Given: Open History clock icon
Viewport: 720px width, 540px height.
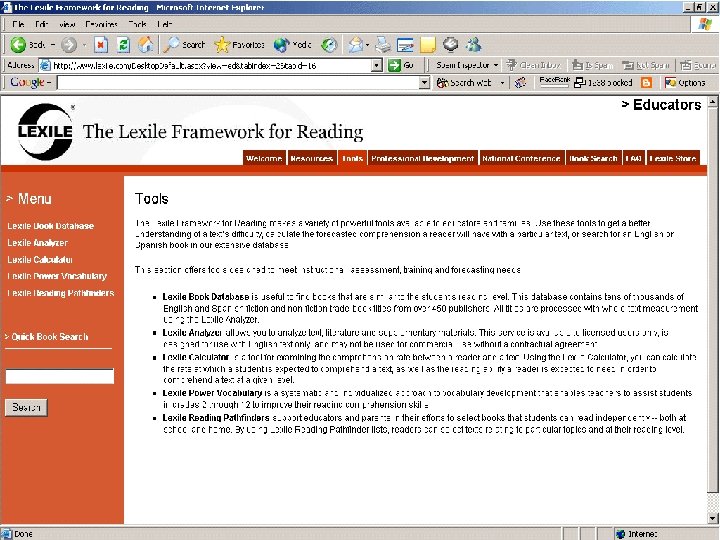Looking at the screenshot, I should click(x=329, y=45).
